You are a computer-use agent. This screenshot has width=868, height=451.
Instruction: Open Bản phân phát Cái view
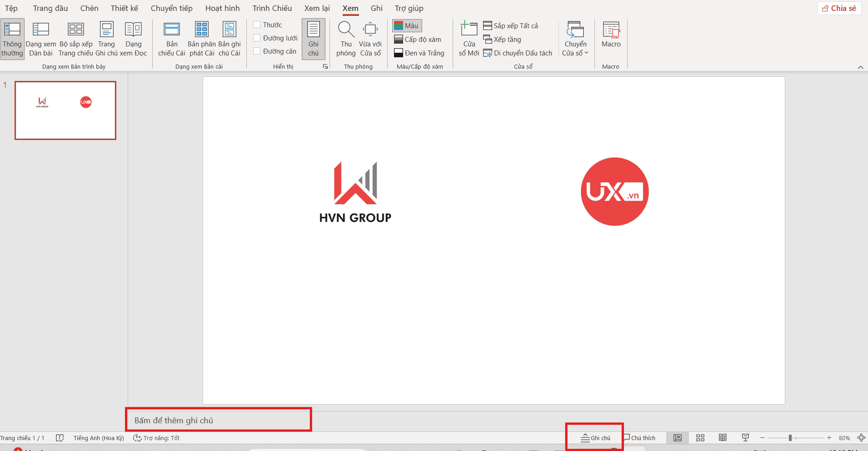click(201, 39)
